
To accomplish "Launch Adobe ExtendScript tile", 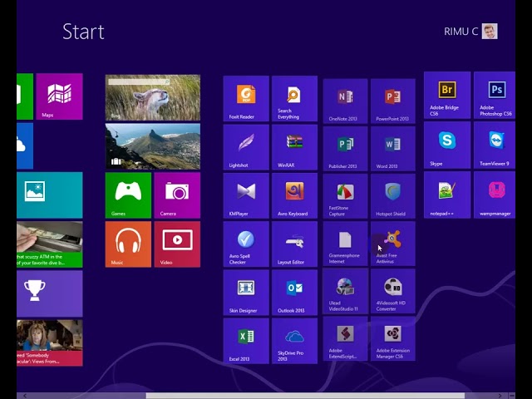I will [346, 338].
